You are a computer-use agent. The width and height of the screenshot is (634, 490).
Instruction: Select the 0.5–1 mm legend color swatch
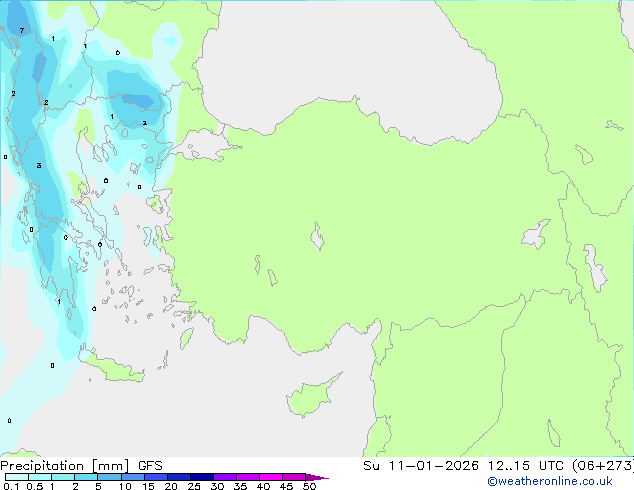pos(40,477)
